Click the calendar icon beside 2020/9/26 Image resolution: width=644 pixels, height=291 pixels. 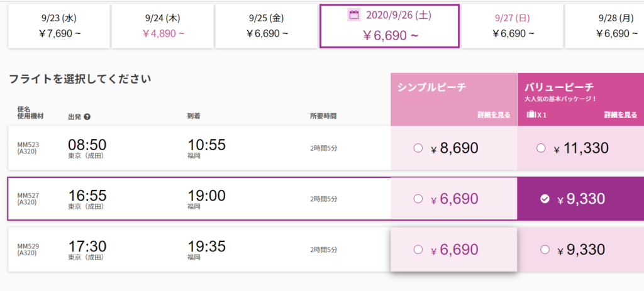point(353,15)
